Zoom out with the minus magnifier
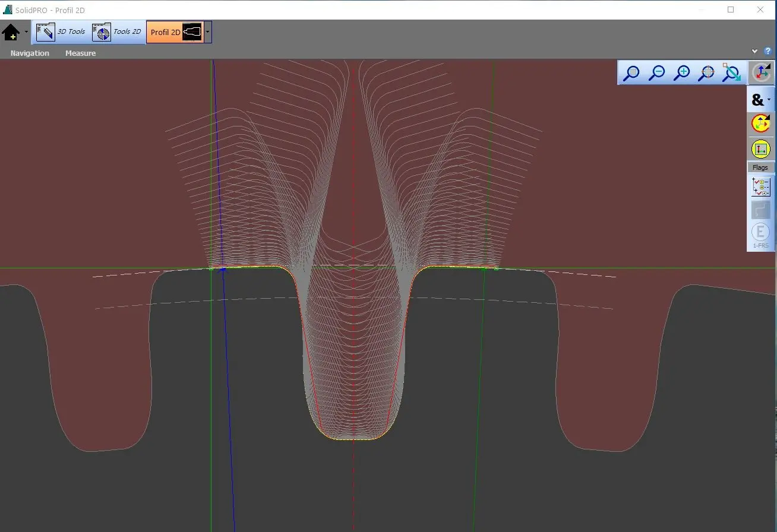Image resolution: width=777 pixels, height=532 pixels. point(657,73)
